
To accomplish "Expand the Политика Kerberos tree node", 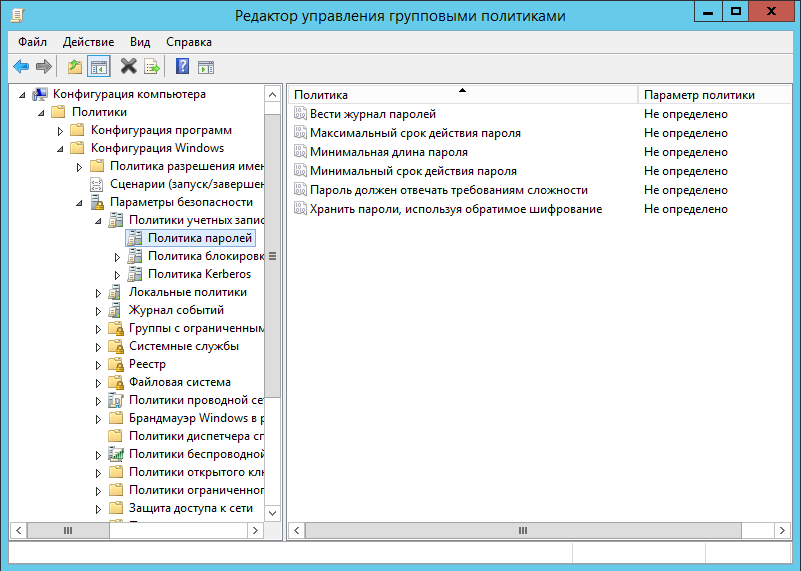I will (117, 275).
